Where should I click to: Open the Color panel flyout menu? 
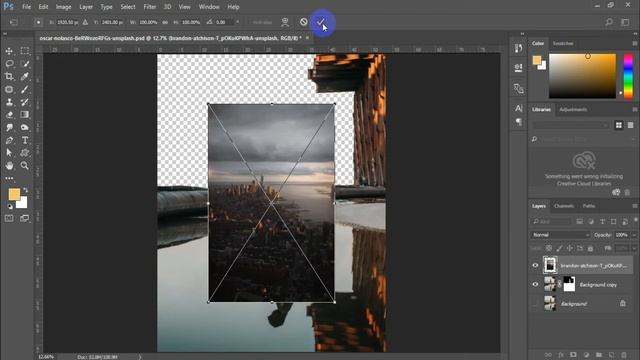[x=635, y=43]
